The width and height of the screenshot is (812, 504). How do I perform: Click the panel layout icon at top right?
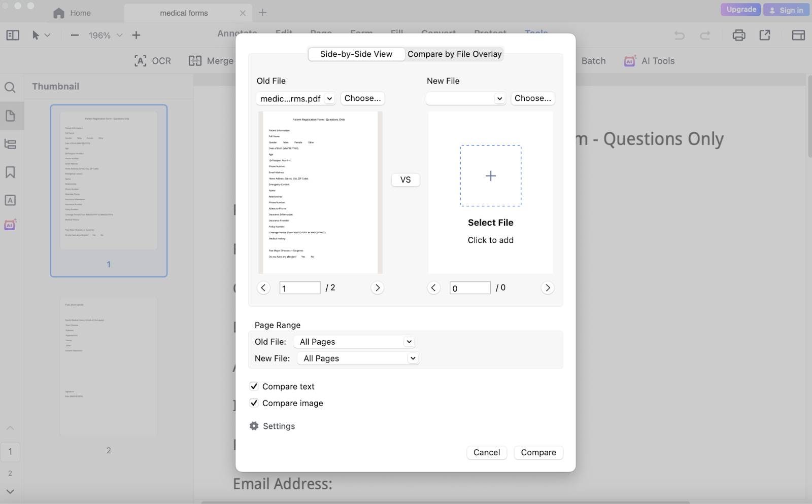[798, 35]
